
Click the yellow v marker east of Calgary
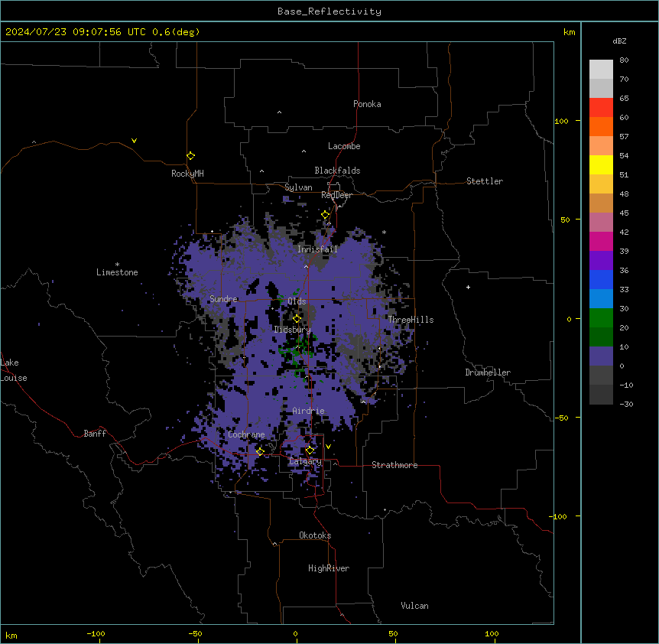[328, 447]
